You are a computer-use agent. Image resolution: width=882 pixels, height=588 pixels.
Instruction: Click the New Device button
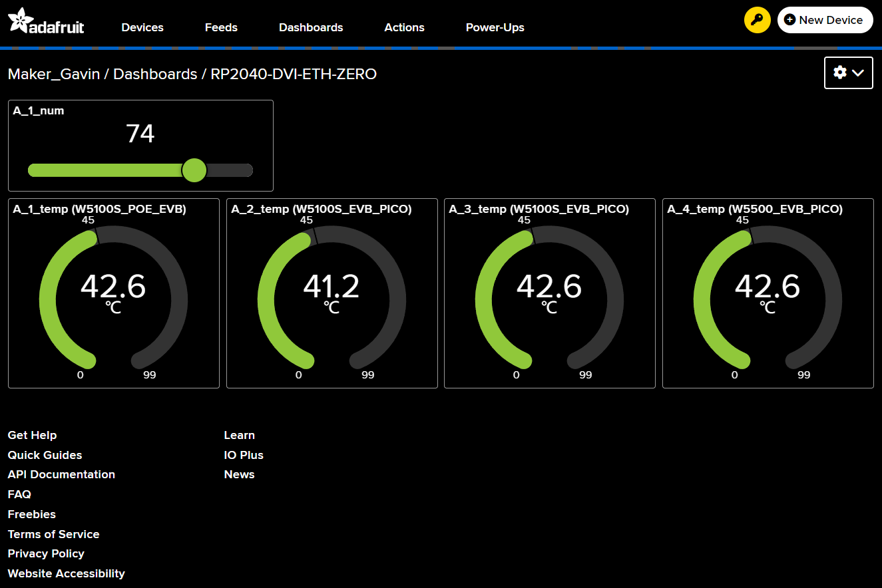click(x=825, y=20)
